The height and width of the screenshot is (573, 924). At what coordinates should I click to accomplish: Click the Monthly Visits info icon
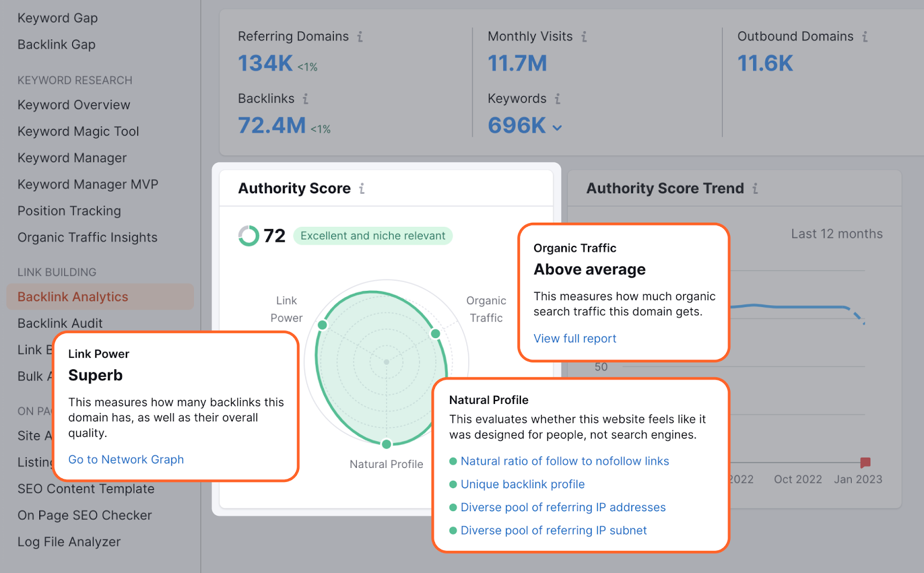pyautogui.click(x=584, y=36)
